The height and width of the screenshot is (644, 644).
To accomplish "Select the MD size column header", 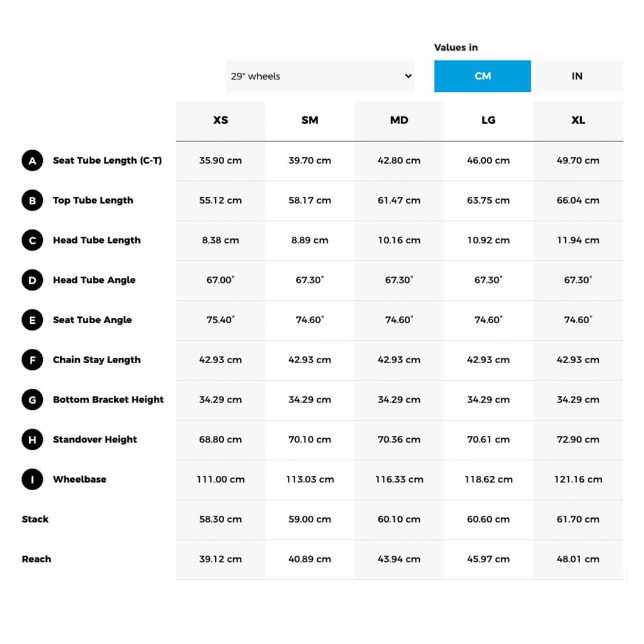I will (x=399, y=120).
